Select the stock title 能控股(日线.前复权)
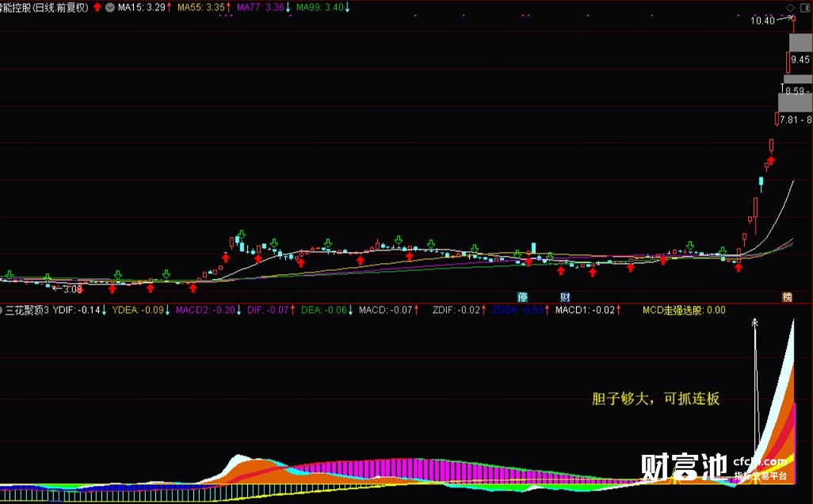The width and height of the screenshot is (813, 504). pos(44,7)
